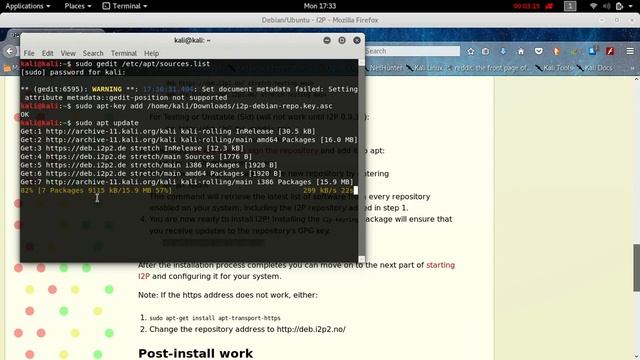This screenshot has height=360, width=640.
Task: Click 'Note: If the https address does not work' text
Action: (228, 295)
